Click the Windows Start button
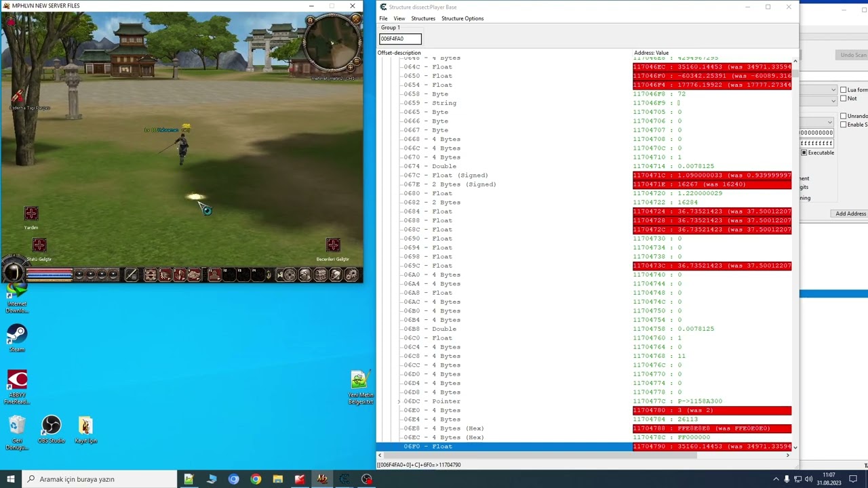Viewport: 868px width, 488px height. click(10, 479)
